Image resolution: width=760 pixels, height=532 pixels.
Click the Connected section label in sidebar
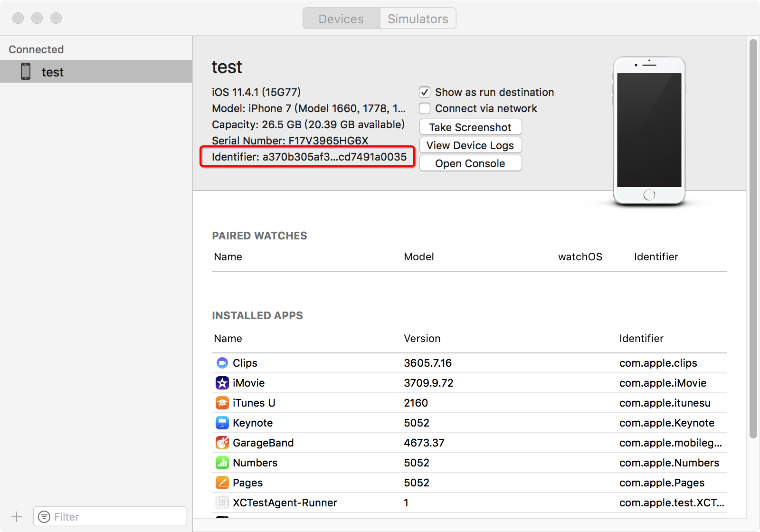[36, 49]
